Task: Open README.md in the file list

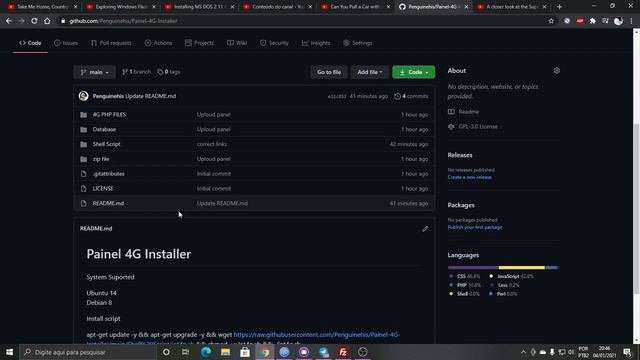Action: point(108,203)
